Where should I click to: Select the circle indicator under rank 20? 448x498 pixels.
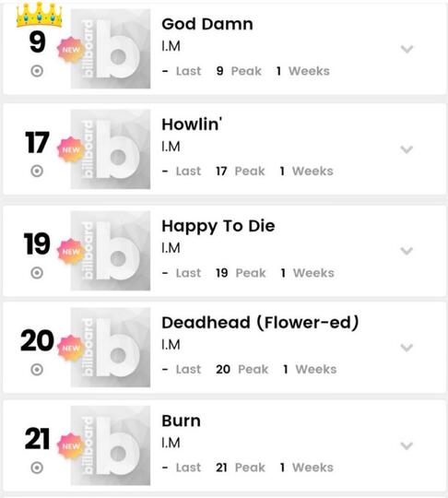[x=37, y=370]
